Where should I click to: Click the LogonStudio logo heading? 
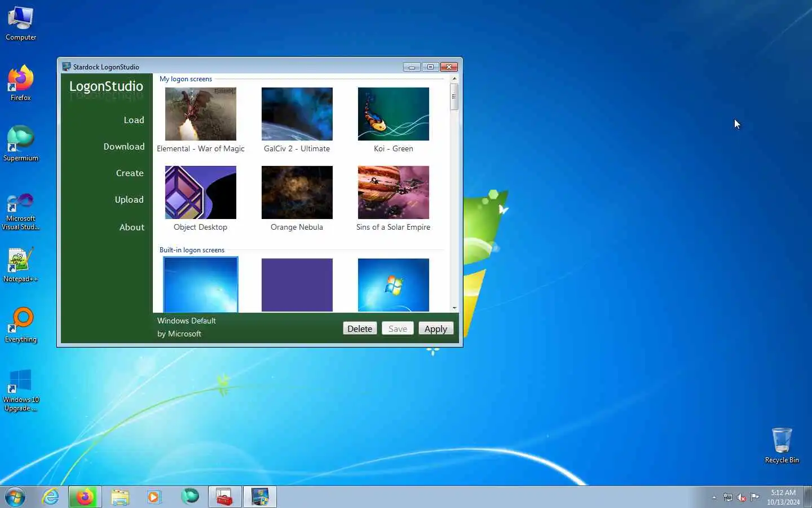[106, 86]
